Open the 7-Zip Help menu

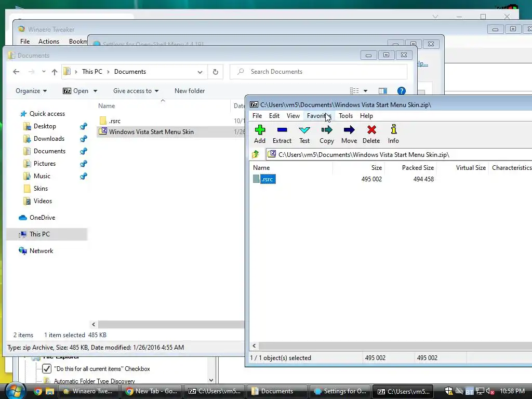coord(366,116)
